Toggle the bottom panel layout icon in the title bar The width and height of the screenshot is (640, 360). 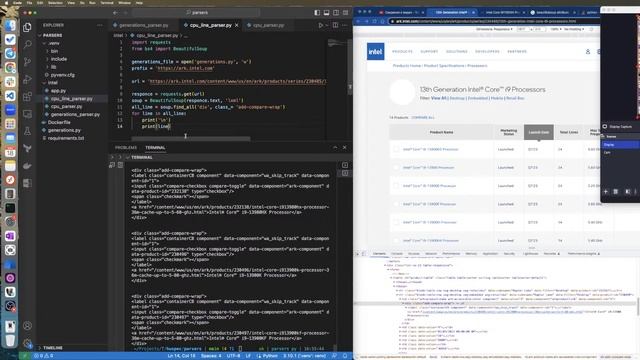pos(327,13)
